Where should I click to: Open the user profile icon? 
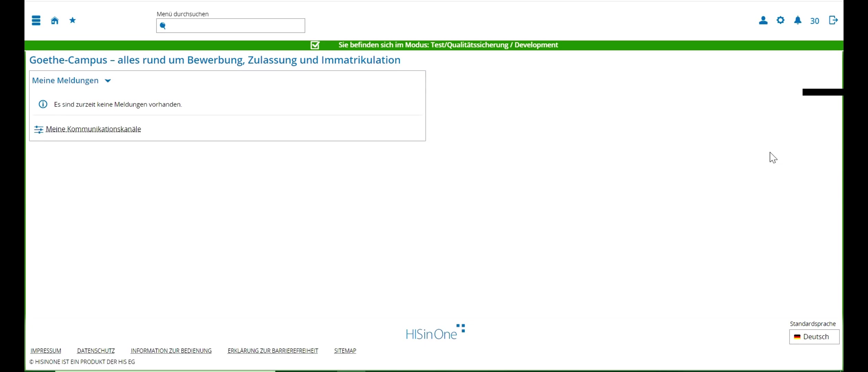coord(763,21)
